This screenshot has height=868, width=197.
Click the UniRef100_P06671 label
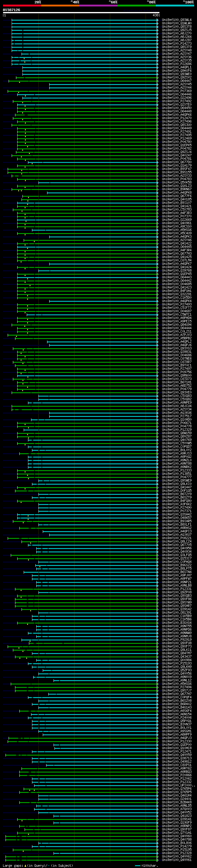(177, 423)
